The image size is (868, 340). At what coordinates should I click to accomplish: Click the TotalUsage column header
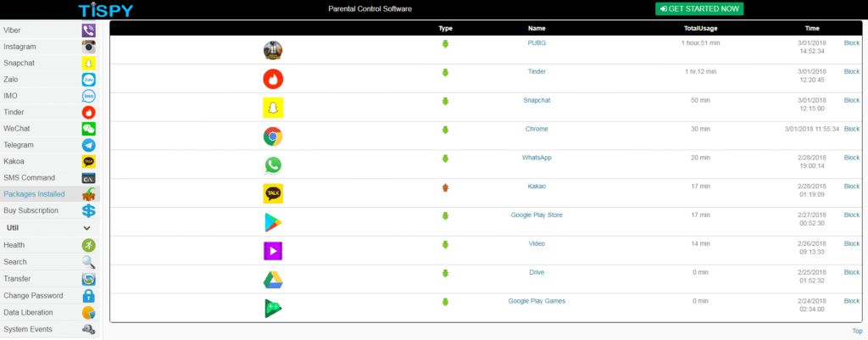point(700,28)
